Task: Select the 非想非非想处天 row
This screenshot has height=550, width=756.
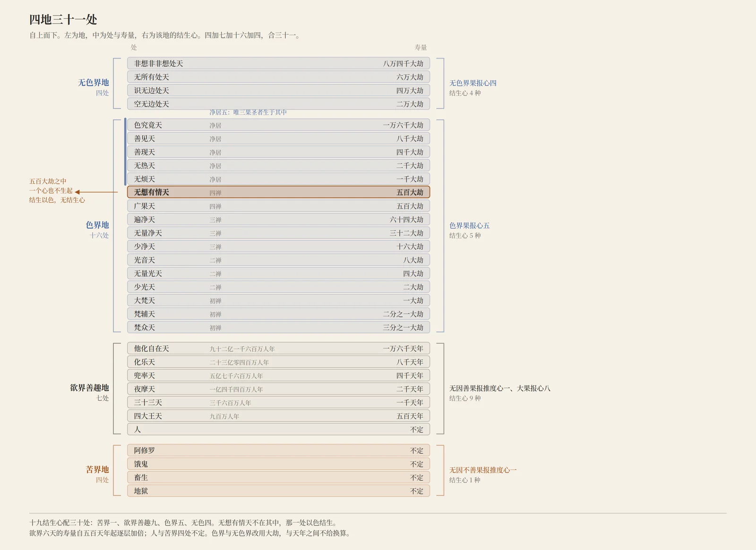Action: 278,63
